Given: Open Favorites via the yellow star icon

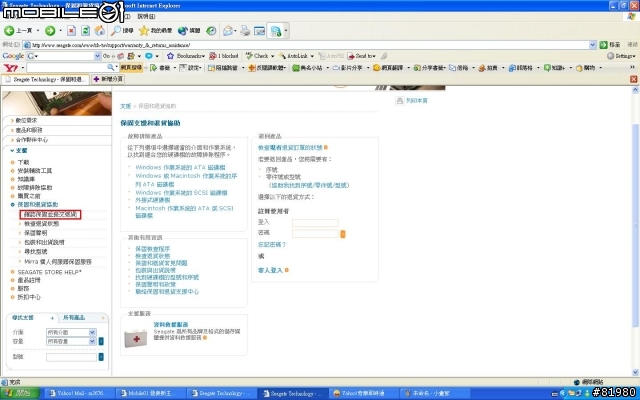Looking at the screenshot, I should pyautogui.click(x=155, y=31).
